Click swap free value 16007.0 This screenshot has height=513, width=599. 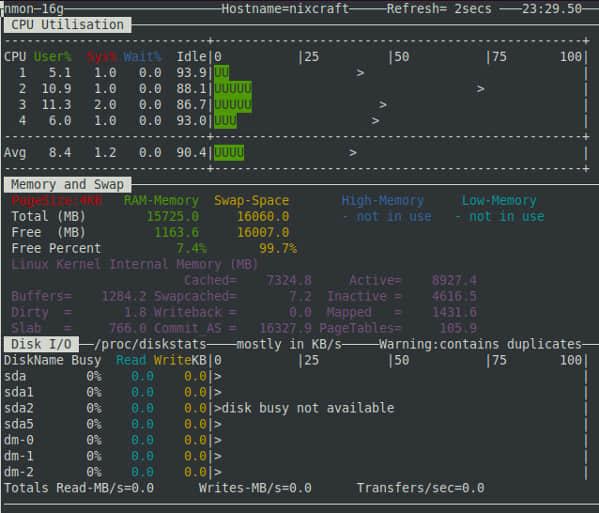click(x=263, y=233)
